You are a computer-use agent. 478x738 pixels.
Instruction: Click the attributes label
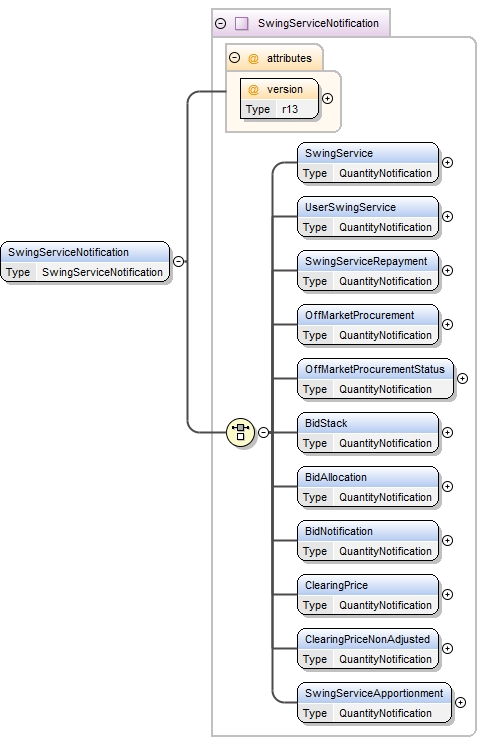point(289,58)
